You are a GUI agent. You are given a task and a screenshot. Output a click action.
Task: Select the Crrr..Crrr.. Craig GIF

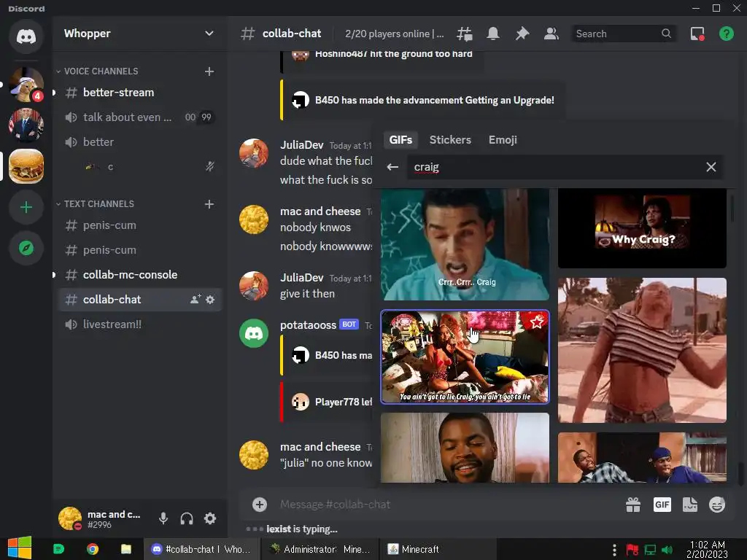pos(465,244)
